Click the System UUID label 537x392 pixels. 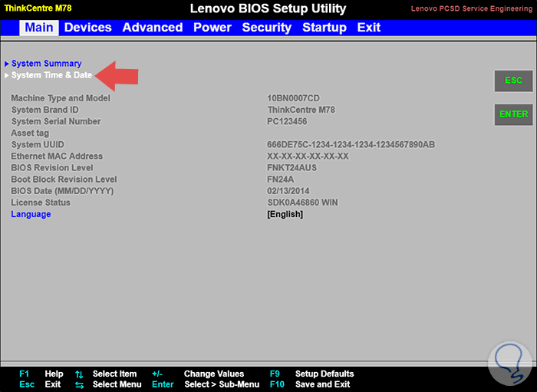(x=38, y=144)
